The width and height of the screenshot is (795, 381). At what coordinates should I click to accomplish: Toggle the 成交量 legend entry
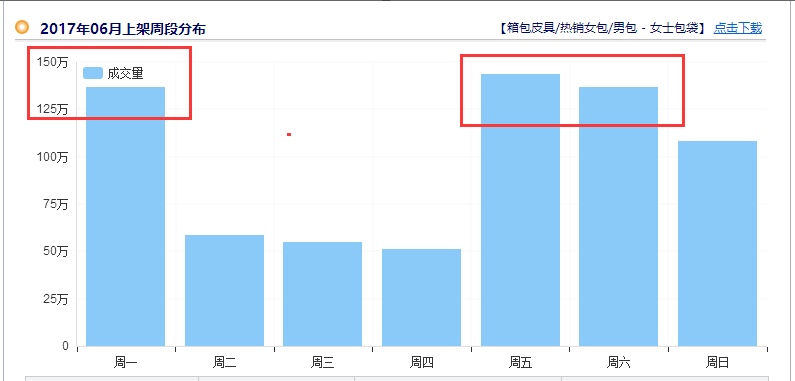pyautogui.click(x=113, y=73)
